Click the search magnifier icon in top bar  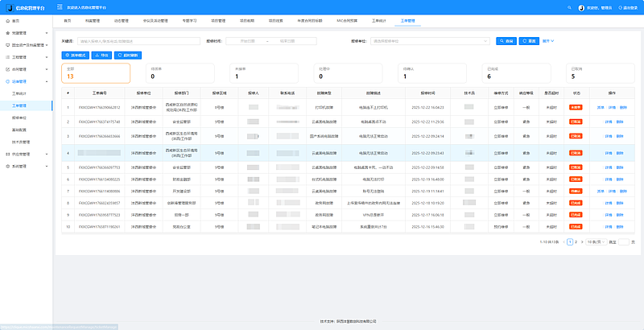pos(569,7)
